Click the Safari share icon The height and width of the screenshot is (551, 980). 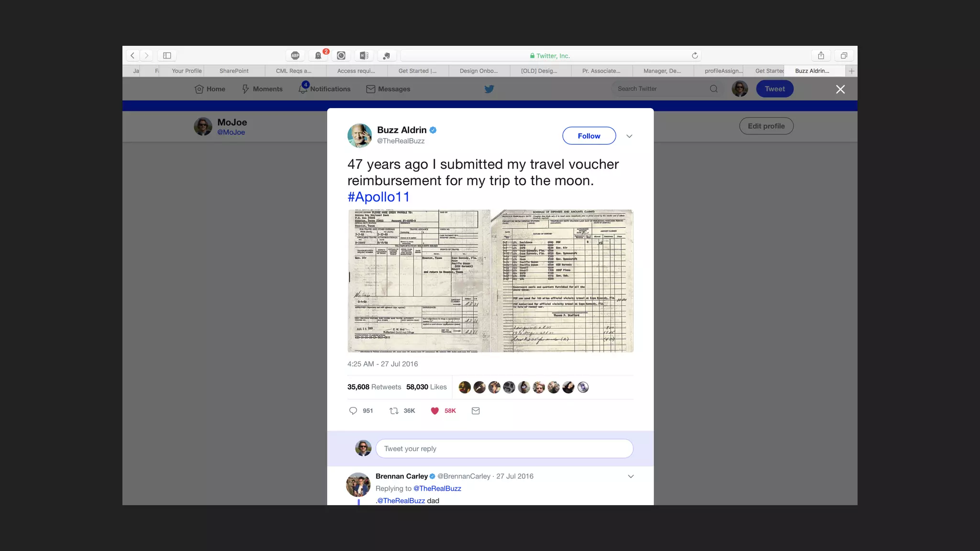821,55
